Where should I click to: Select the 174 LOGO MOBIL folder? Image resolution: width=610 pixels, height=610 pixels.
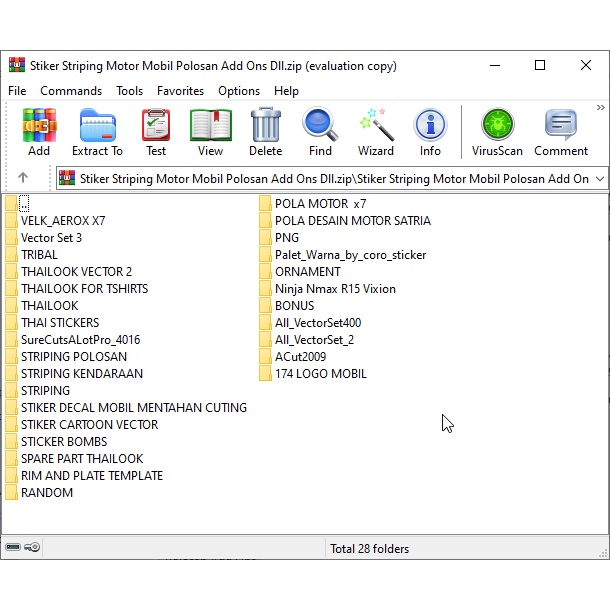click(x=320, y=374)
